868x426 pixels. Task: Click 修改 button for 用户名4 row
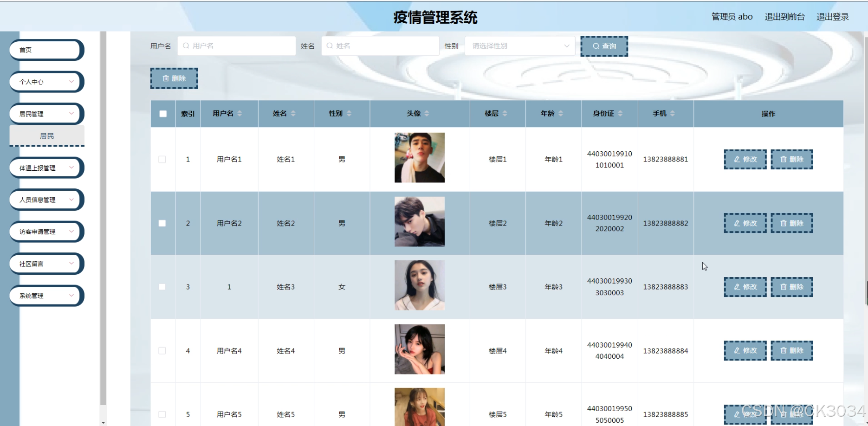click(745, 350)
